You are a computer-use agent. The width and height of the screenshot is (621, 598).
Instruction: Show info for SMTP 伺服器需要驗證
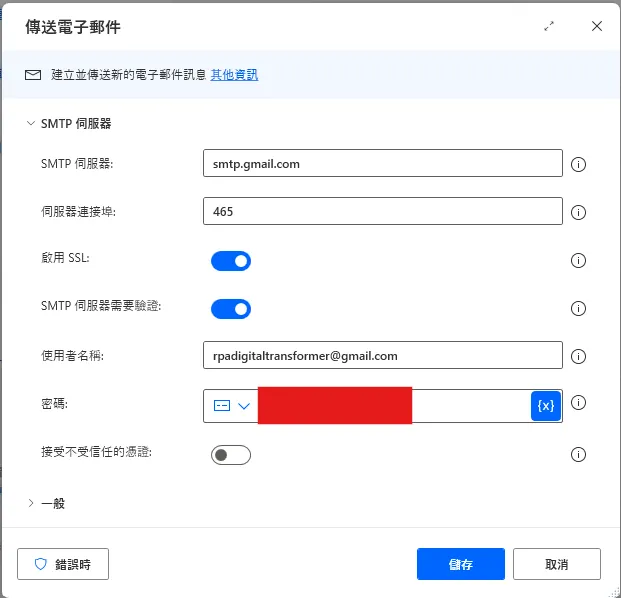tap(577, 309)
